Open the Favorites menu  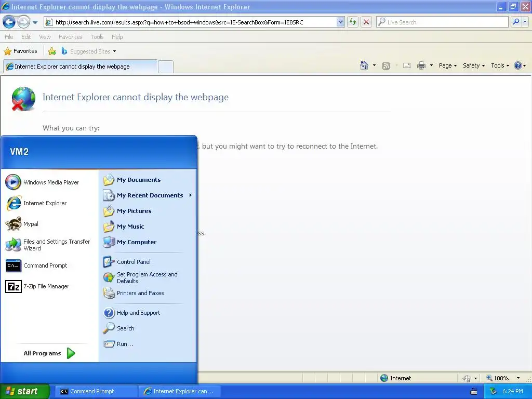coord(70,37)
